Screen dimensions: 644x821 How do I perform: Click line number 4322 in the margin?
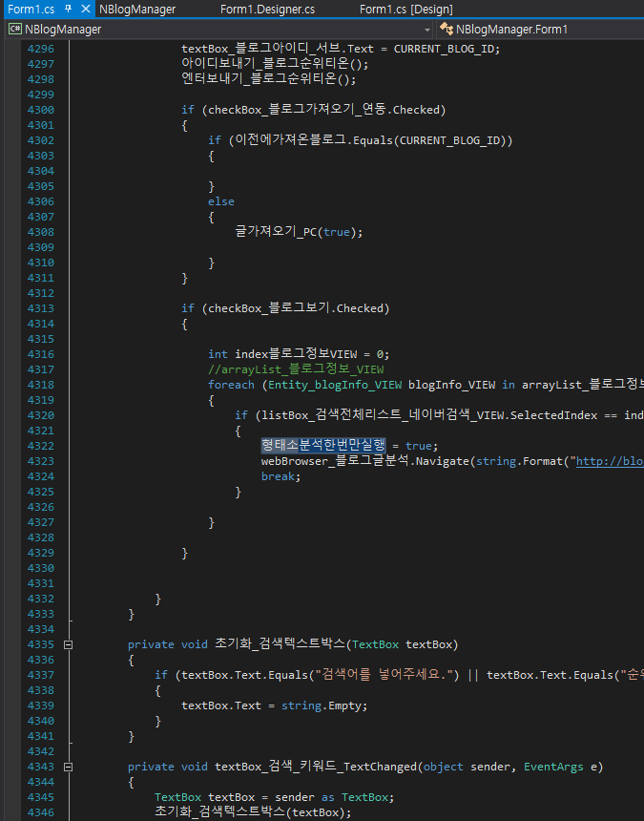[41, 446]
